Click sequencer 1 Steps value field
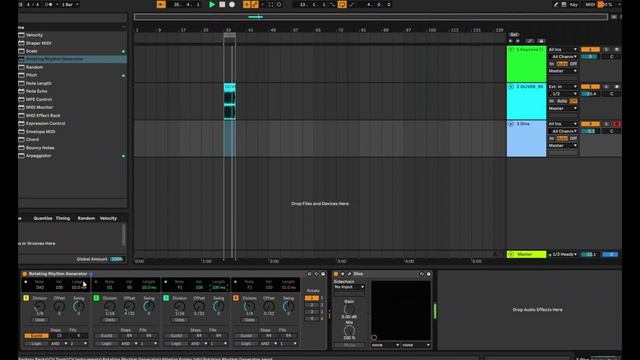The image size is (640, 360). pyautogui.click(x=59, y=336)
